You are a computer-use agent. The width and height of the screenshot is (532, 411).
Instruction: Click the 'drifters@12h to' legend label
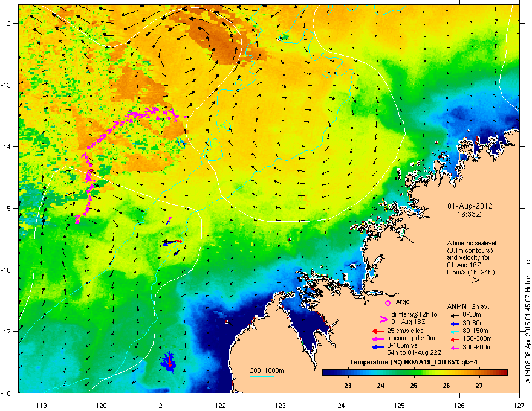(414, 314)
